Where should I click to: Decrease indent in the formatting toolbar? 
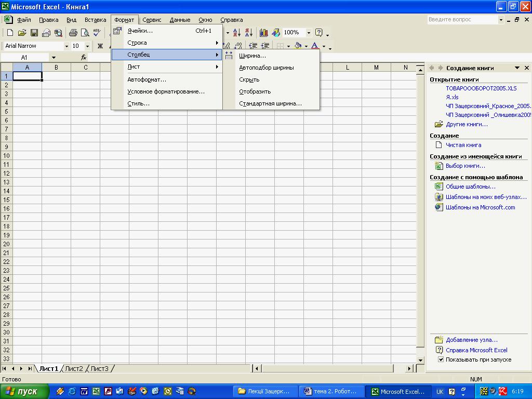(253, 46)
